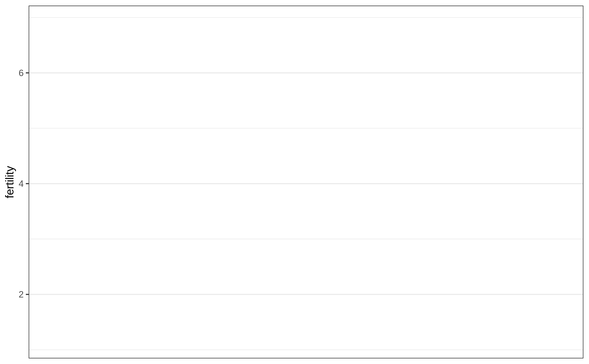
Task: Click the major gridline at value 4
Action: coord(306,184)
